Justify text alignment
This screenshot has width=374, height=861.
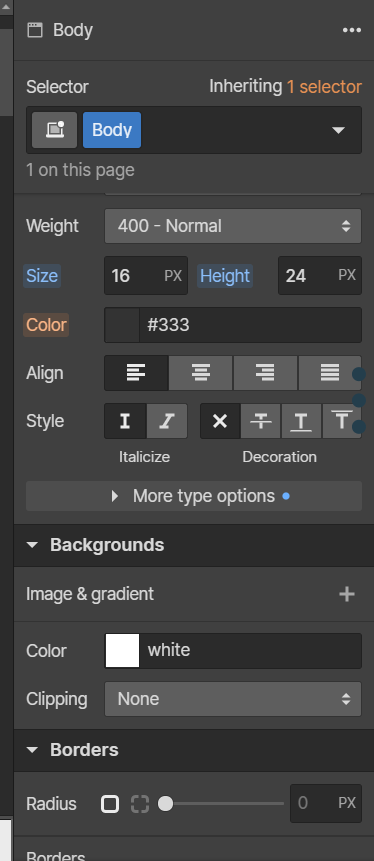330,373
